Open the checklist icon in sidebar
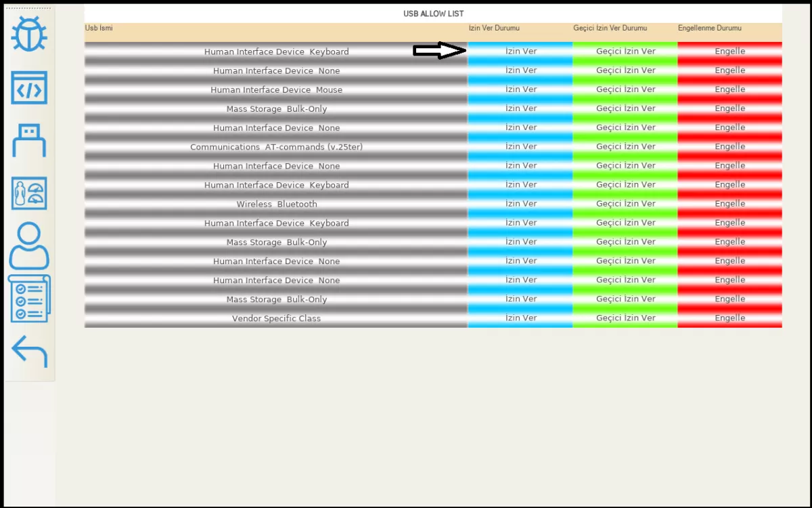Screen dimensions: 812x508 click(x=29, y=299)
